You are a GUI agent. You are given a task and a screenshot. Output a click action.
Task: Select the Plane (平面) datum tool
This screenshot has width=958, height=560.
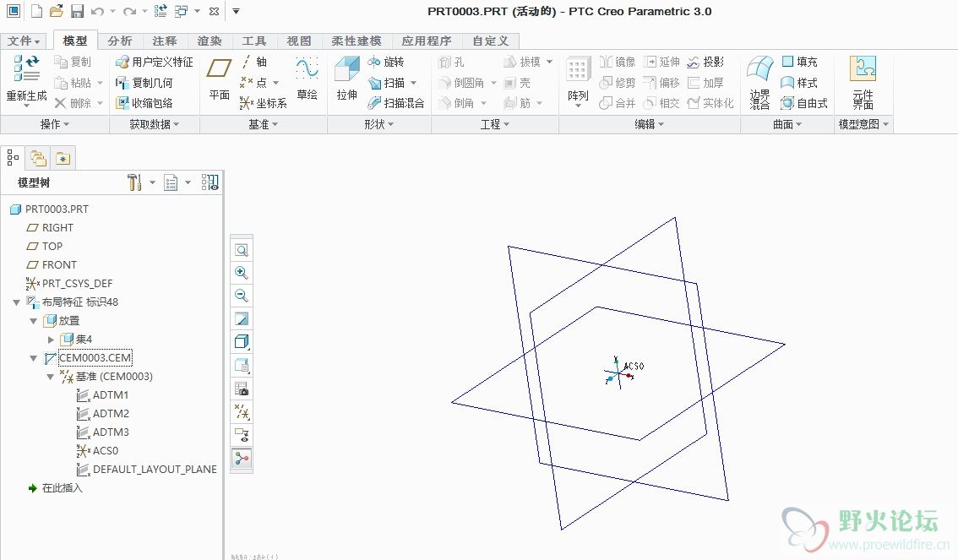(x=220, y=79)
